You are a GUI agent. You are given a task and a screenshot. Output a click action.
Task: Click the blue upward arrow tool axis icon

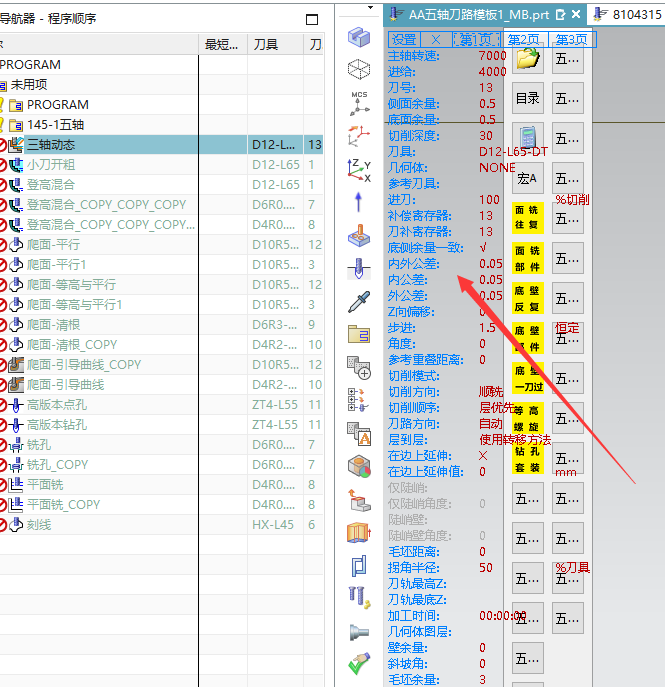(x=358, y=202)
